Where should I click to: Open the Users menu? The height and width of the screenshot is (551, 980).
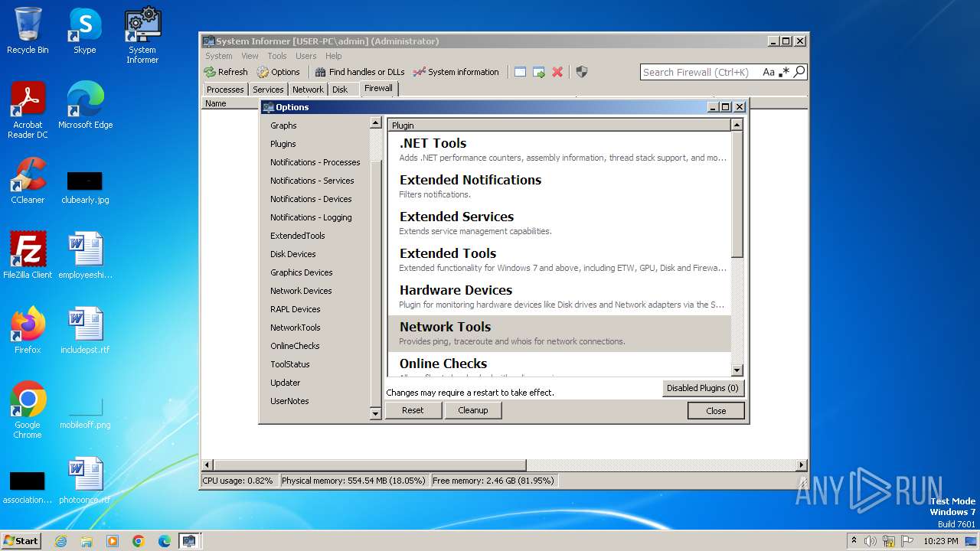coord(306,56)
